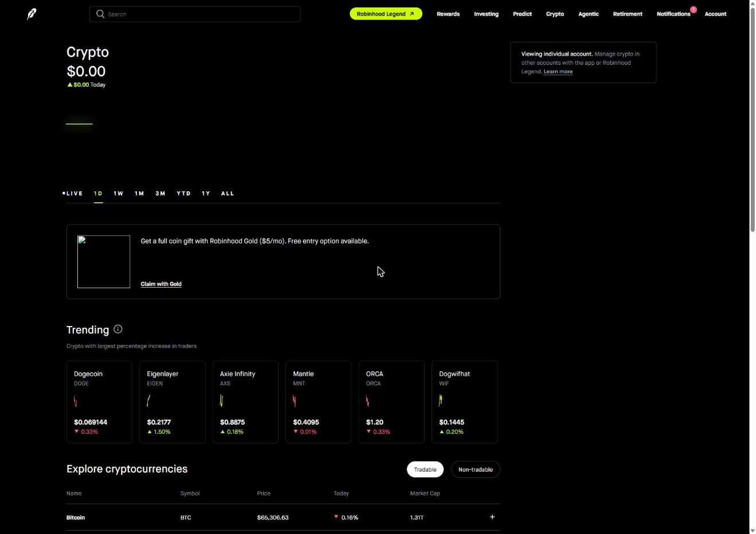The height and width of the screenshot is (534, 756).
Task: Click Bitcoin price $65,306.63
Action: click(273, 517)
